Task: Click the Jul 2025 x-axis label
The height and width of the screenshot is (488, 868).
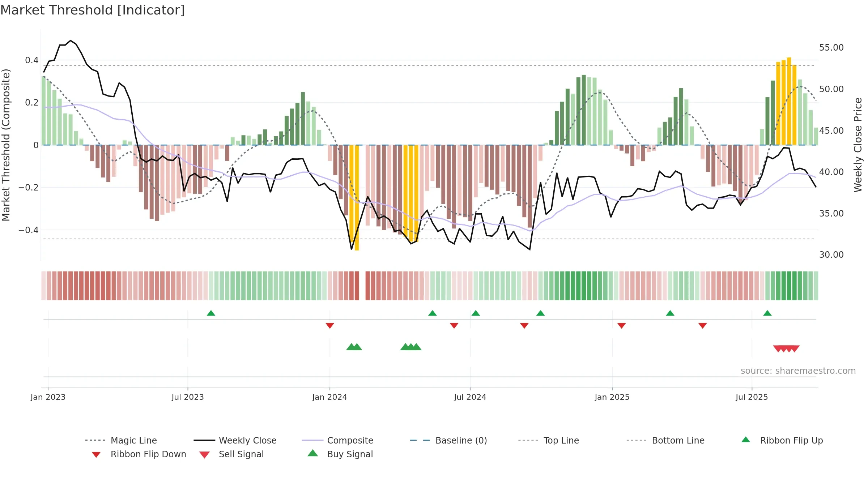Action: (x=752, y=397)
